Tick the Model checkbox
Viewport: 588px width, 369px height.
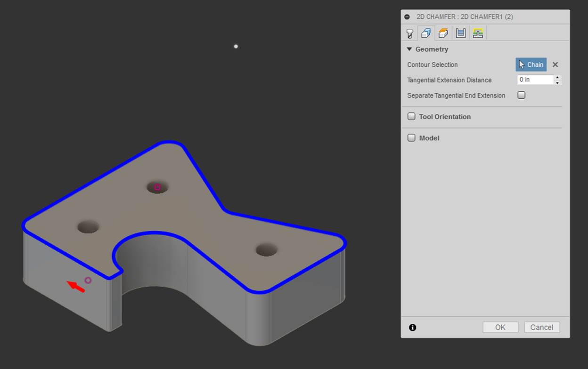point(411,138)
